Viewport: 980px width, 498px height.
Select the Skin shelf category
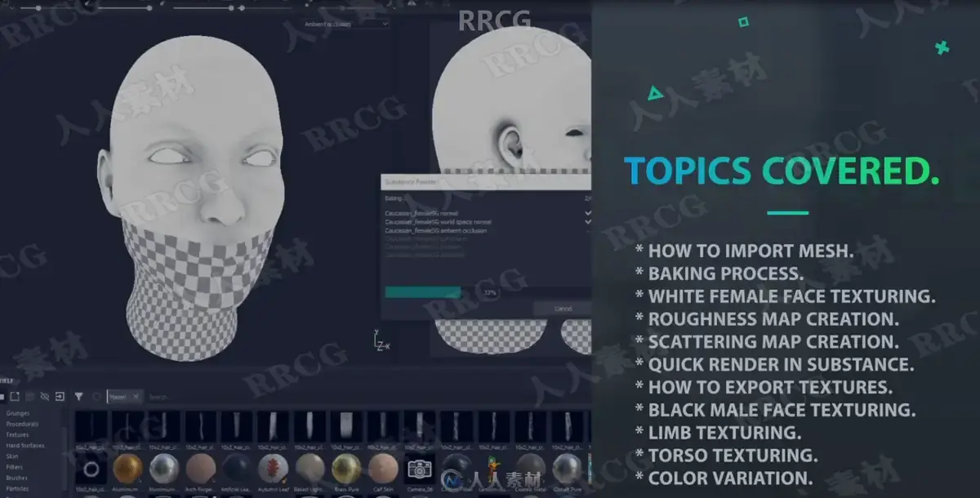pos(12,456)
